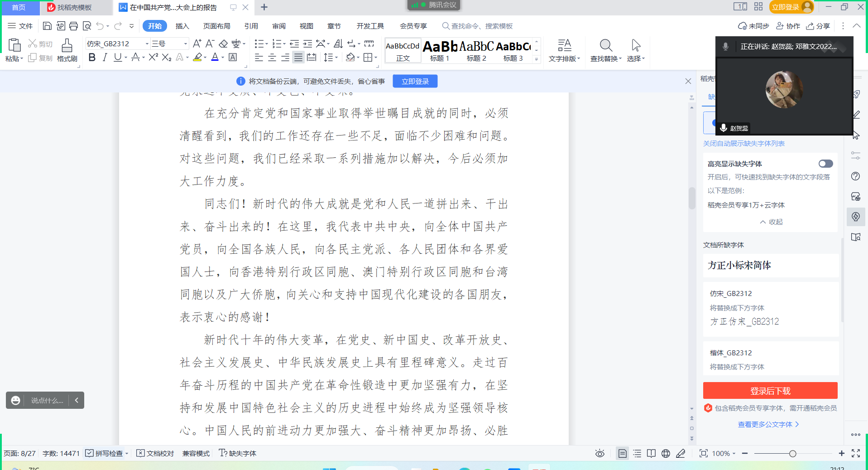Expand the styles gallery more button
Viewport: 868px width, 470px height.
tap(537, 59)
